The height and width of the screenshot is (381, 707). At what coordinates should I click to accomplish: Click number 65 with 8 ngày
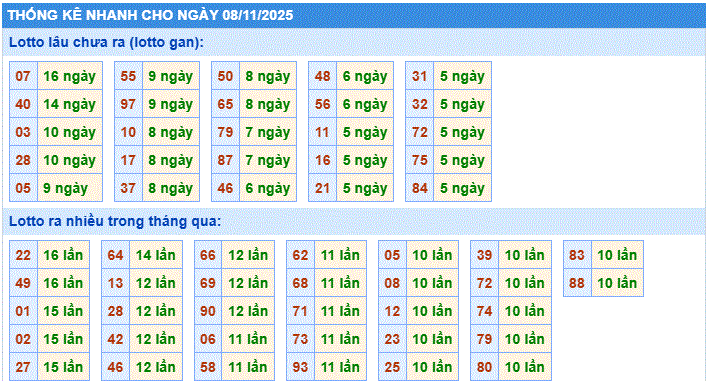[x=225, y=104]
